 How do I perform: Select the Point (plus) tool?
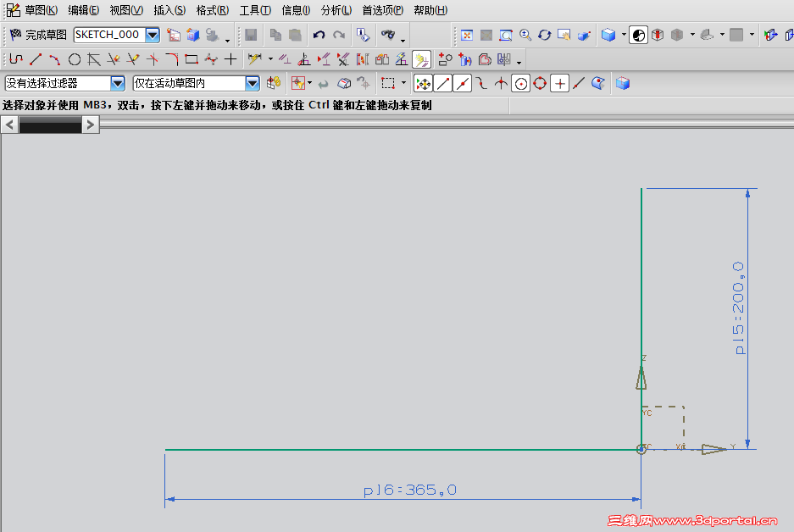point(230,60)
